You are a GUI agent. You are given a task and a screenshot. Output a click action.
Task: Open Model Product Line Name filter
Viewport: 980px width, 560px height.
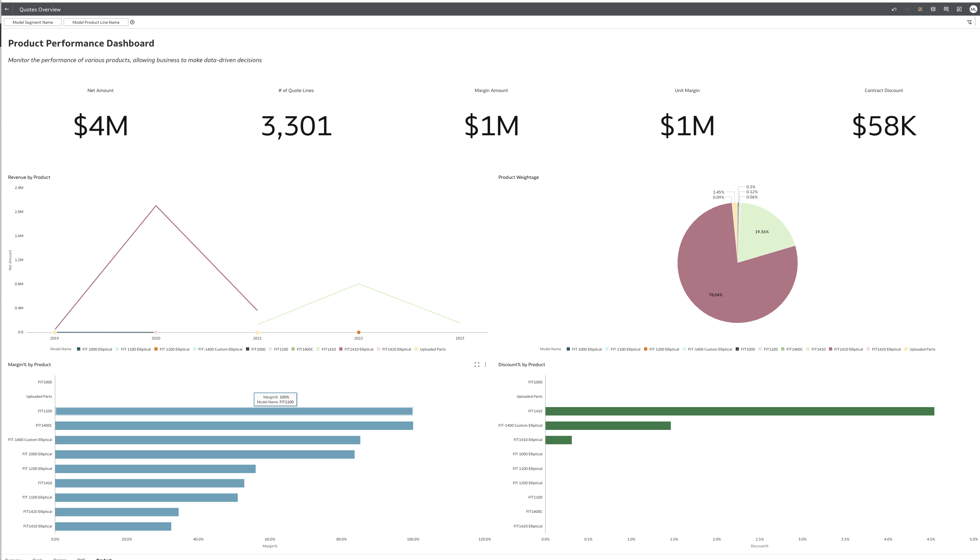(x=96, y=22)
